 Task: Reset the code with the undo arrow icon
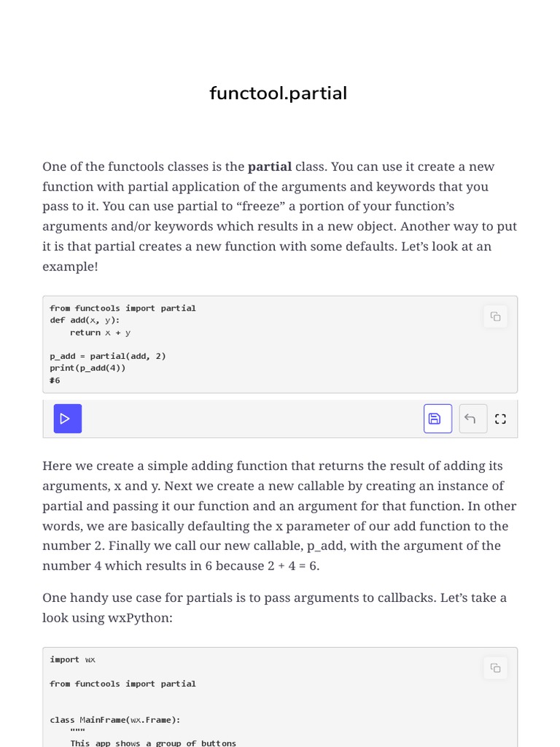click(470, 419)
